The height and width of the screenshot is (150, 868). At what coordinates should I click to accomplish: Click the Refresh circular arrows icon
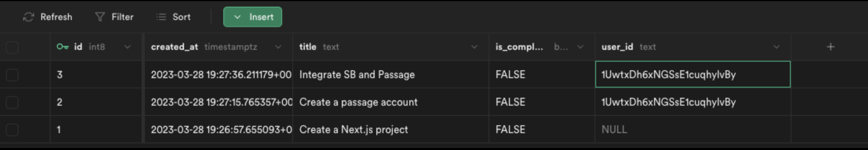click(28, 17)
